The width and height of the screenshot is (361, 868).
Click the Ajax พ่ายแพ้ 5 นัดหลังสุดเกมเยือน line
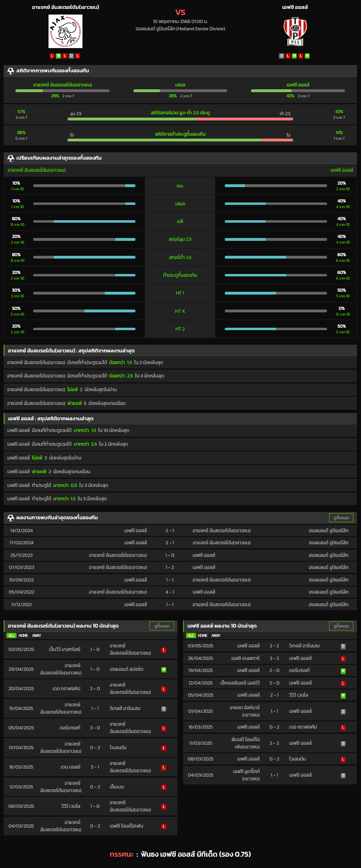[x=180, y=403]
